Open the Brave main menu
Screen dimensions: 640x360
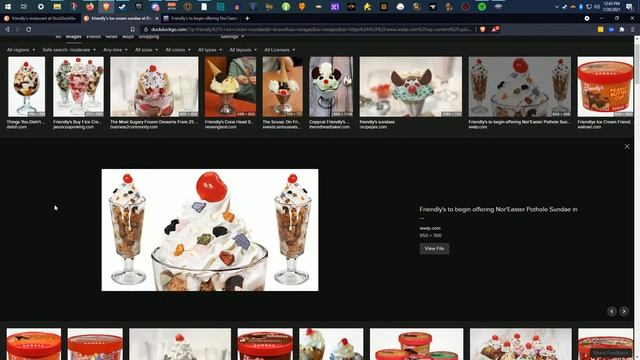click(633, 29)
